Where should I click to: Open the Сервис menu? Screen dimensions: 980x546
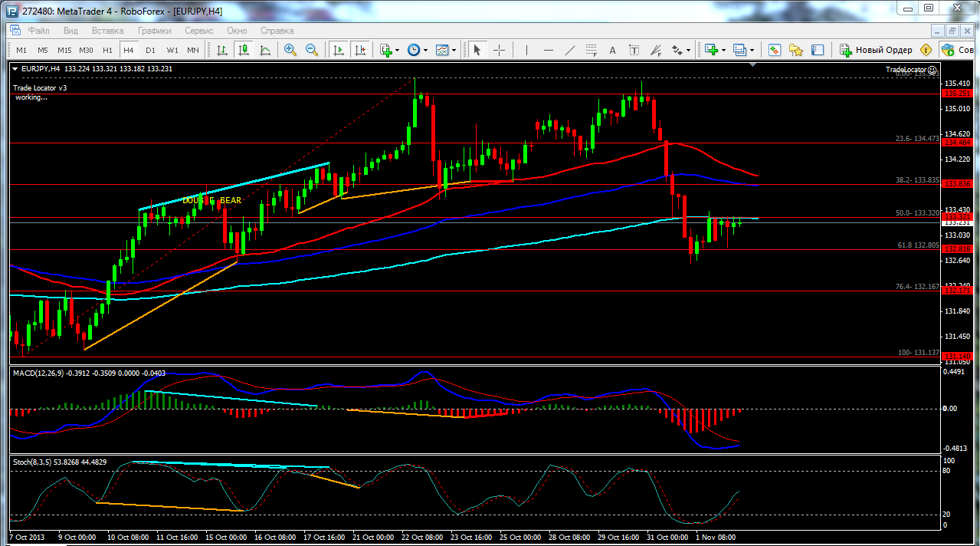coord(199,31)
